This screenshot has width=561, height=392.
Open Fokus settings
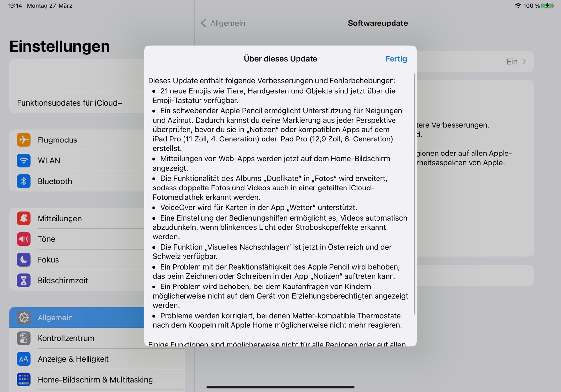tap(77, 259)
